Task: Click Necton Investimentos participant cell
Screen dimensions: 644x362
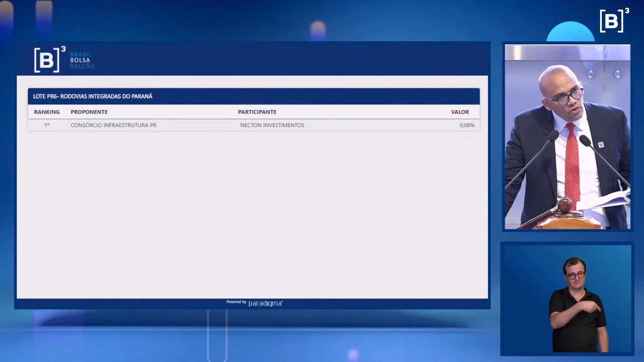Action: 272,125
